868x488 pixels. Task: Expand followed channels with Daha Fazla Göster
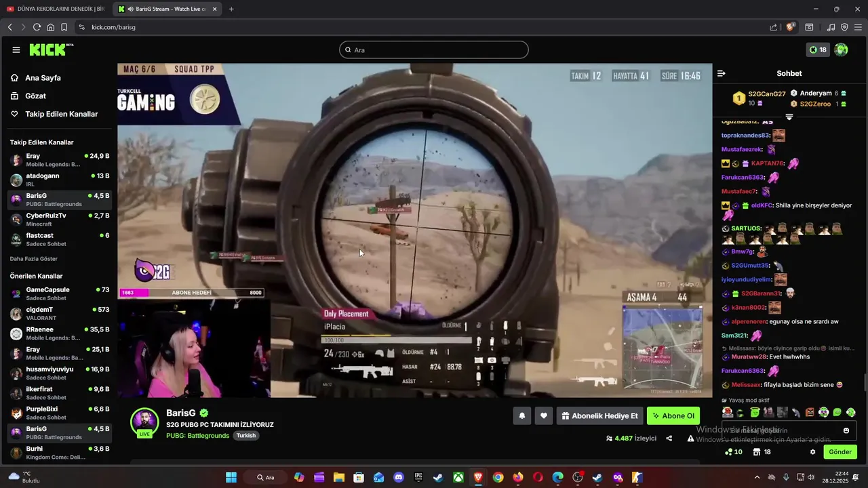click(x=33, y=259)
